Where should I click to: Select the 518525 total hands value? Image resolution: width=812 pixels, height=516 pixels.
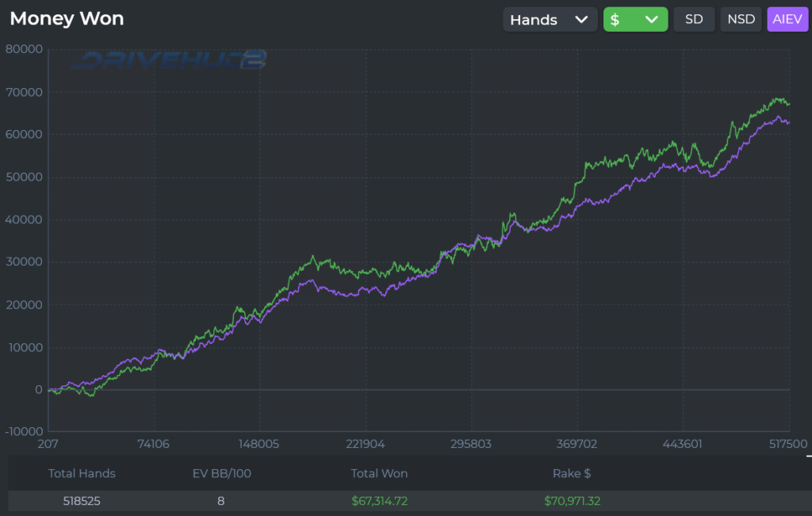[82, 501]
